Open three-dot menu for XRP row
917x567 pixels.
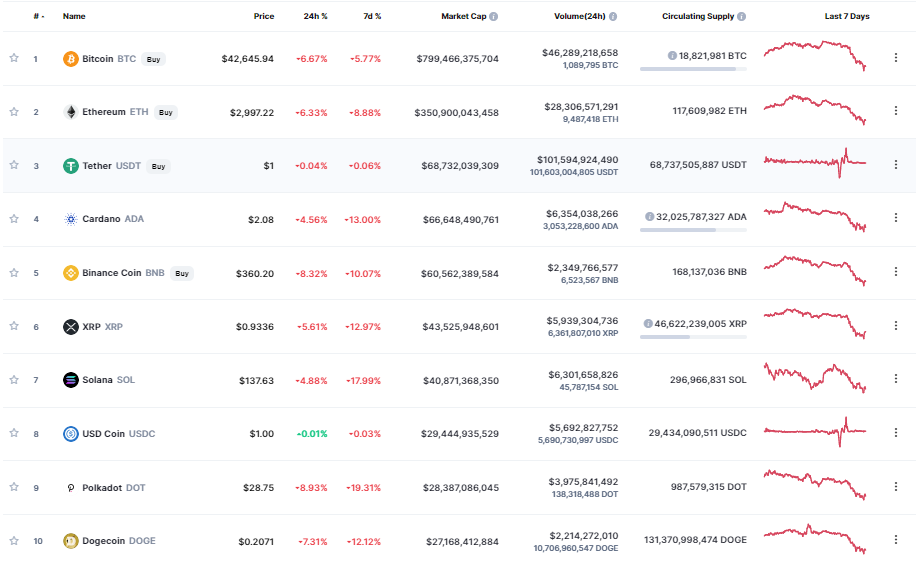[896, 325]
